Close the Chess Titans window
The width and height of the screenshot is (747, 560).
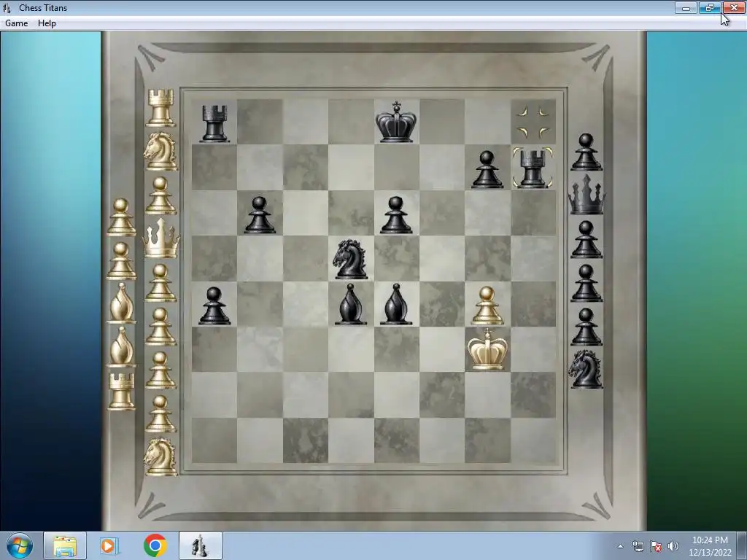pos(734,7)
